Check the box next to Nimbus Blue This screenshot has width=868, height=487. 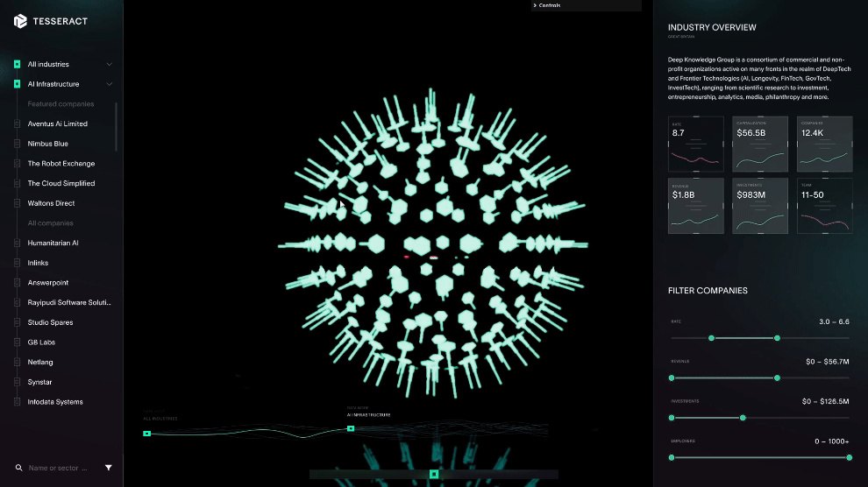(18, 144)
